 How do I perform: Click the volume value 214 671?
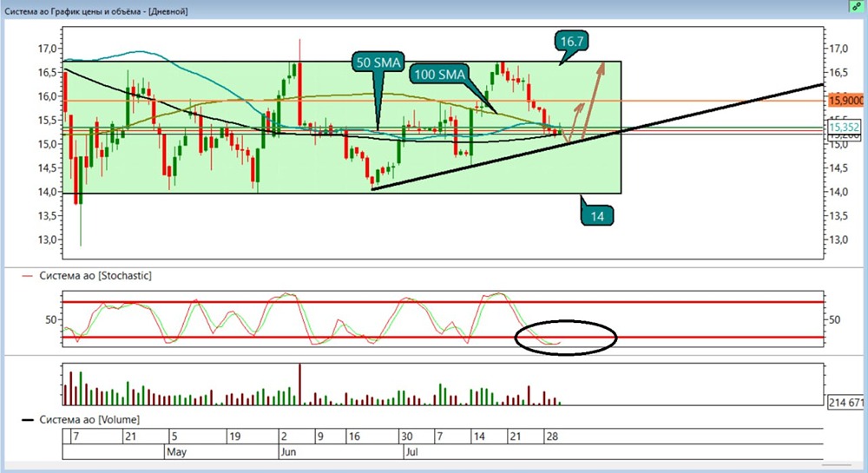845,402
